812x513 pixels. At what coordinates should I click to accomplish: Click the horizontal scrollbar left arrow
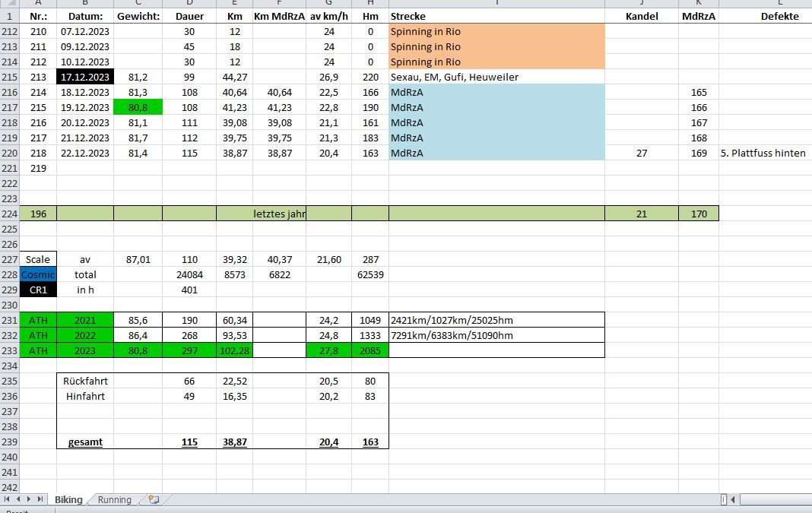[x=733, y=499]
